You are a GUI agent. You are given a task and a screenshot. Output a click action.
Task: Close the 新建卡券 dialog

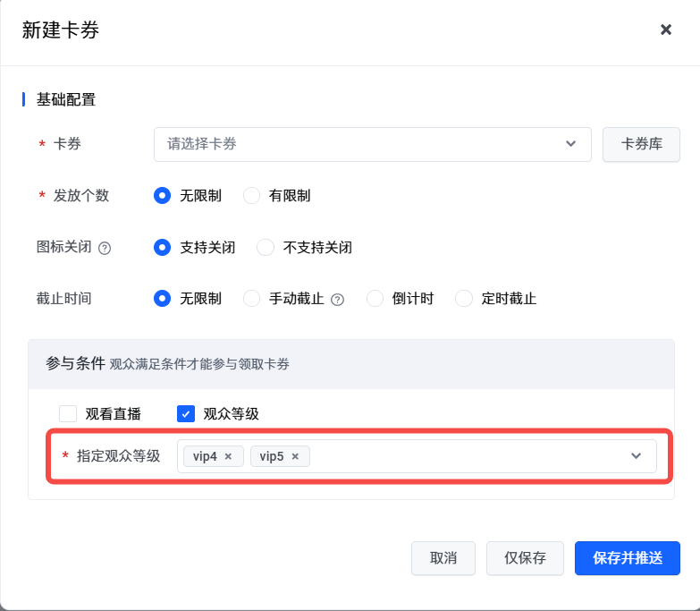[x=666, y=30]
